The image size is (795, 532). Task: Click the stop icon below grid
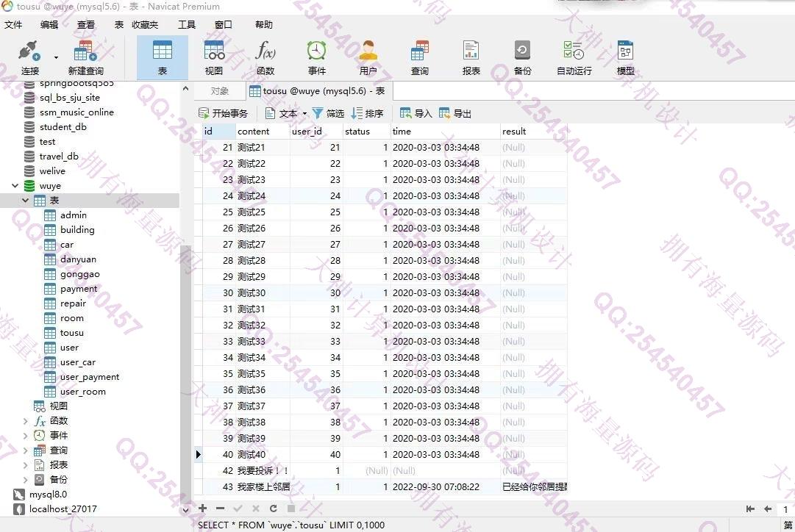click(291, 508)
